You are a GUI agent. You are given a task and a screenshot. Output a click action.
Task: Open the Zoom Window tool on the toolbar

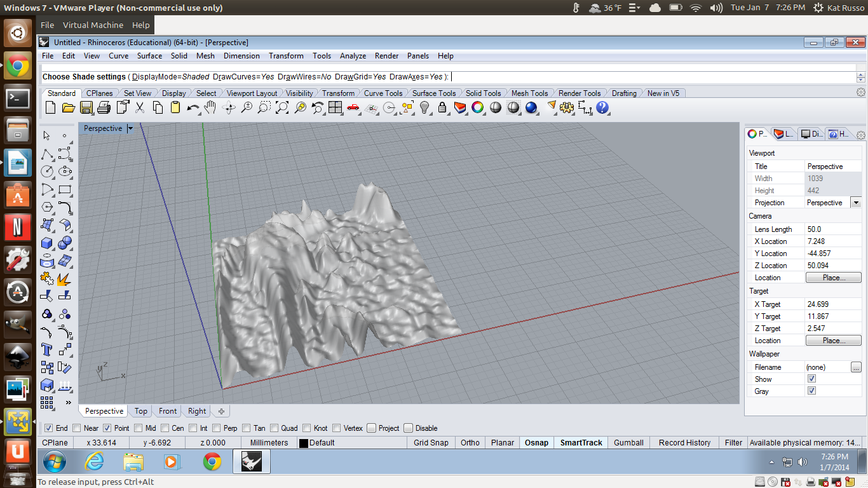[264, 108]
